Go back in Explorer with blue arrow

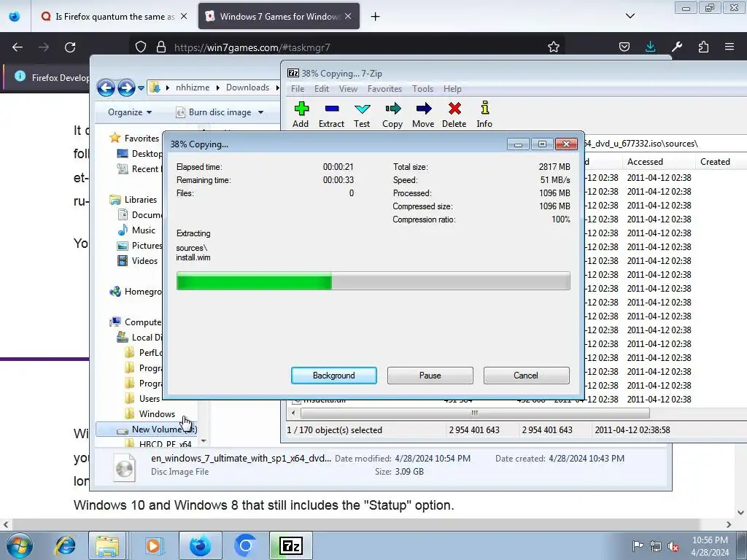coord(106,87)
